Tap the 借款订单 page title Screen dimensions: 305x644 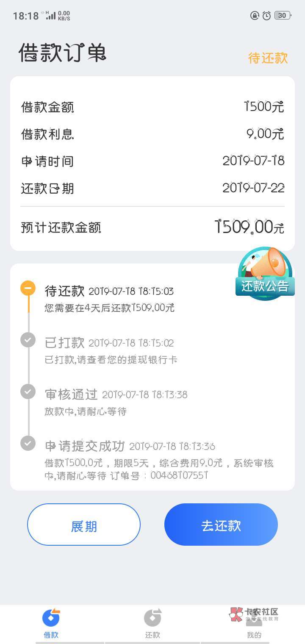(62, 54)
